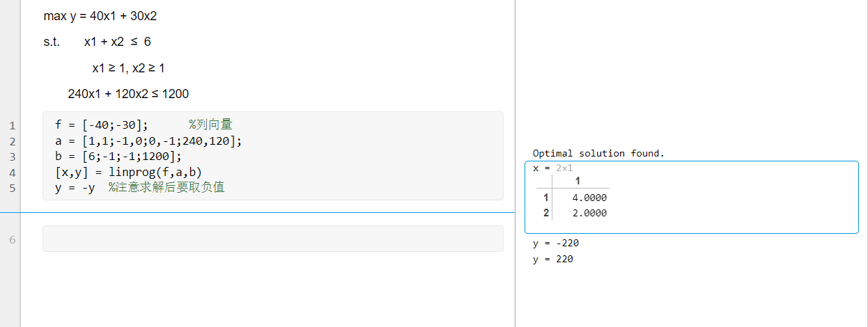The width and height of the screenshot is (868, 327).
Task: Click the '%列向量' comment
Action: click(210, 125)
